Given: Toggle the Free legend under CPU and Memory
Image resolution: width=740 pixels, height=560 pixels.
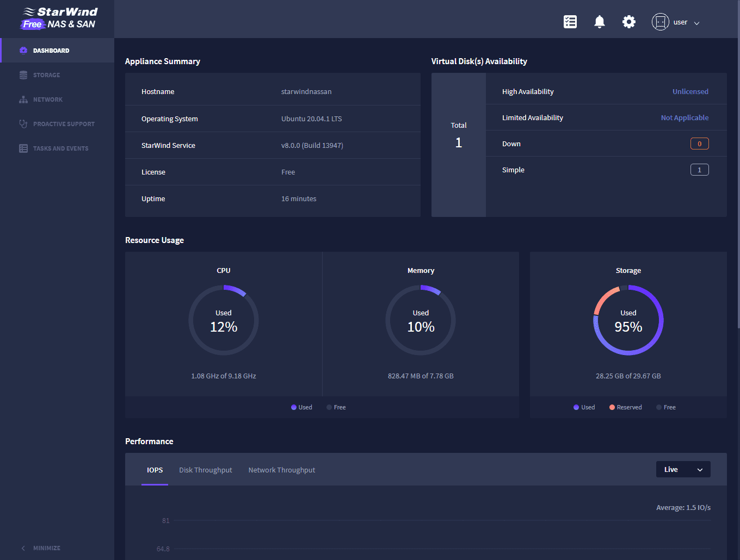Looking at the screenshot, I should point(336,407).
